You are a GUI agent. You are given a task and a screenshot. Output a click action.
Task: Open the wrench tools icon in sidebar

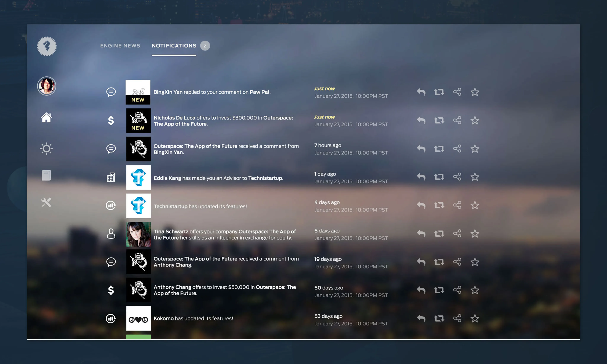[x=46, y=202]
